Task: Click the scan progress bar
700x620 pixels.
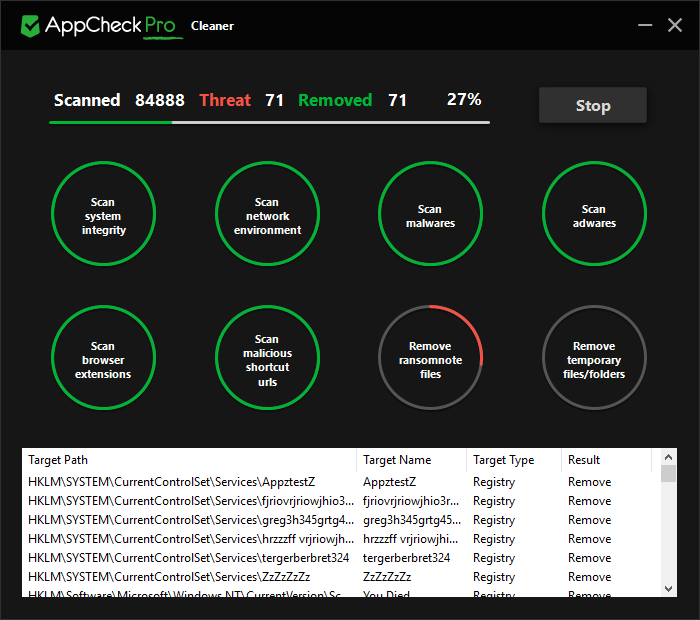Action: (269, 122)
